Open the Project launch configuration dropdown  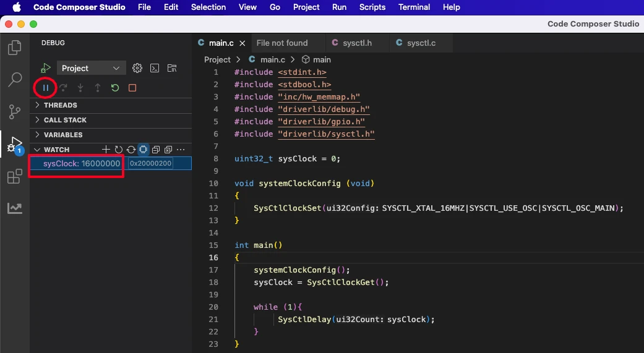[91, 68]
